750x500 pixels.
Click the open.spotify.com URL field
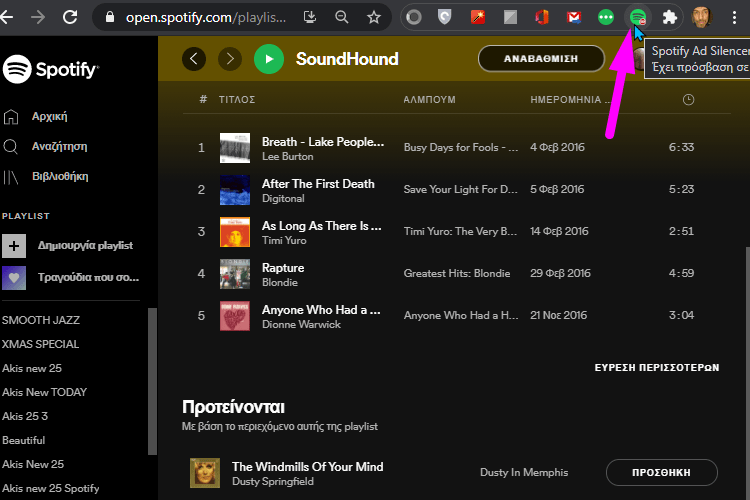coord(206,18)
